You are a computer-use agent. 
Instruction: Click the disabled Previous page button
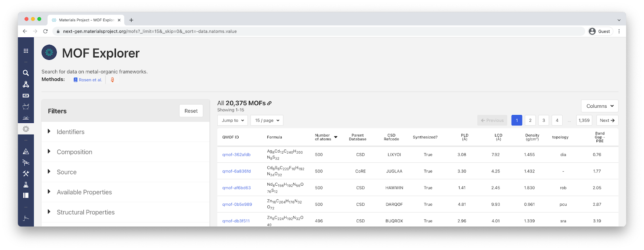(492, 120)
